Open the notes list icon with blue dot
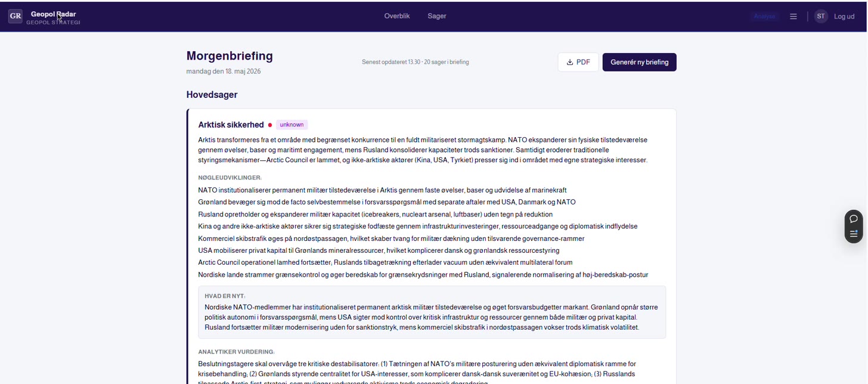Screen dimensions: 868x384 click(x=854, y=234)
